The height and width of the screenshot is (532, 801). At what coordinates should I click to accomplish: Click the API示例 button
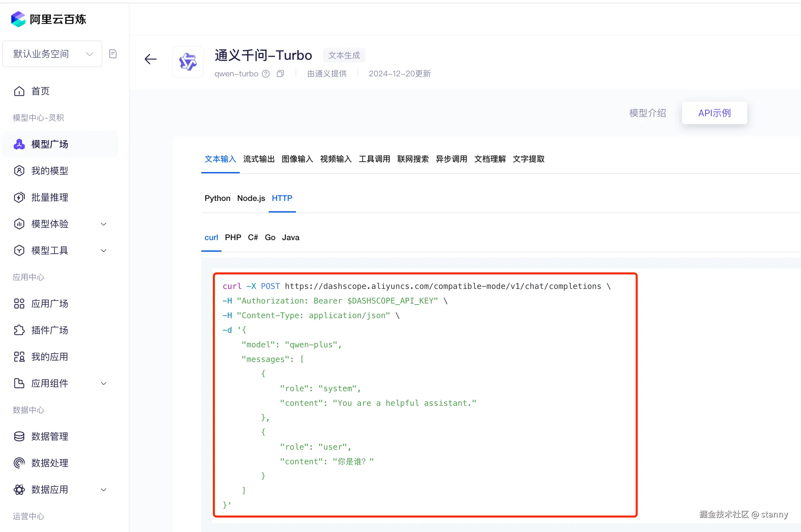714,113
